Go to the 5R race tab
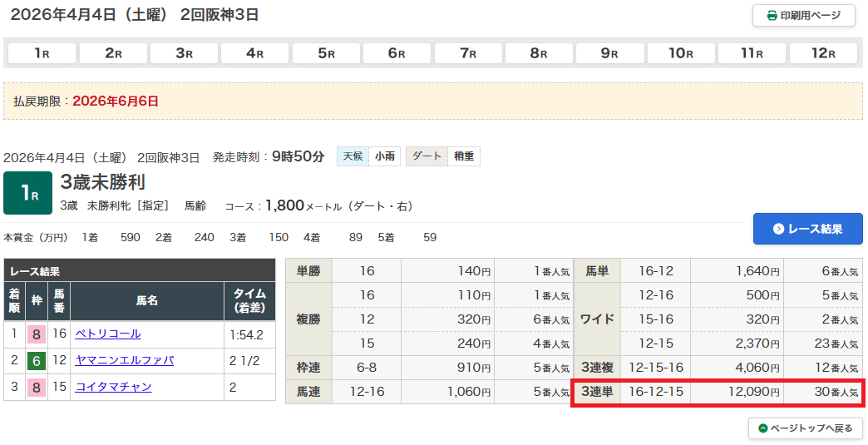Screen dimensions: 868x445 [327, 53]
